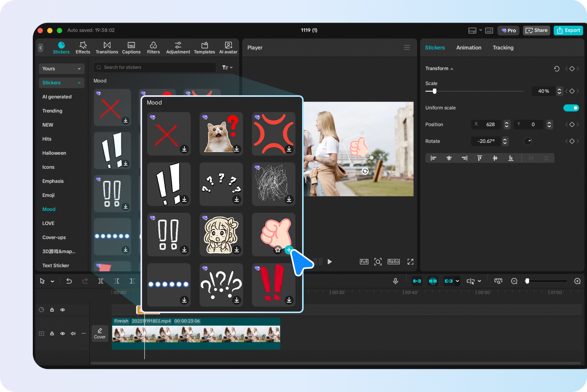Lock the Finnish video track
Image resolution: width=587 pixels, height=392 pixels.
pos(52,333)
